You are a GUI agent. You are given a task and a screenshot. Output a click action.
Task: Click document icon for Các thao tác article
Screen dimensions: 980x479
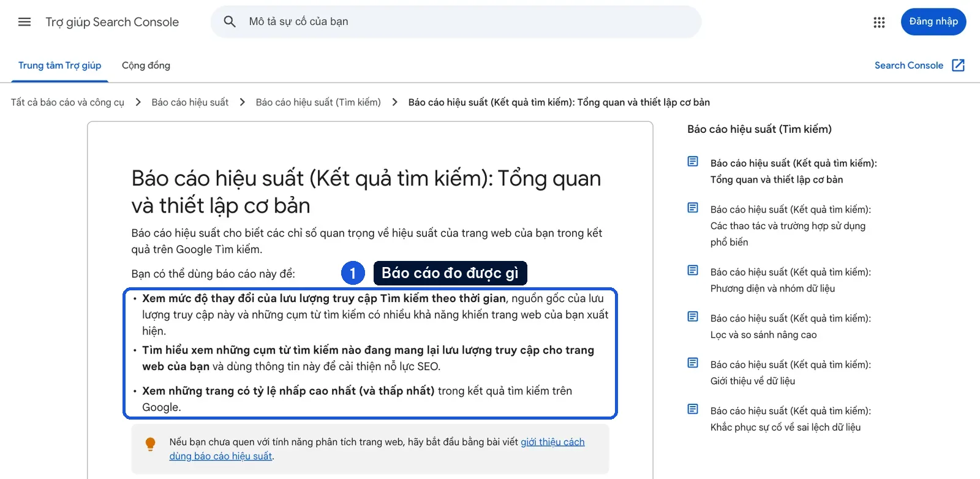point(693,208)
